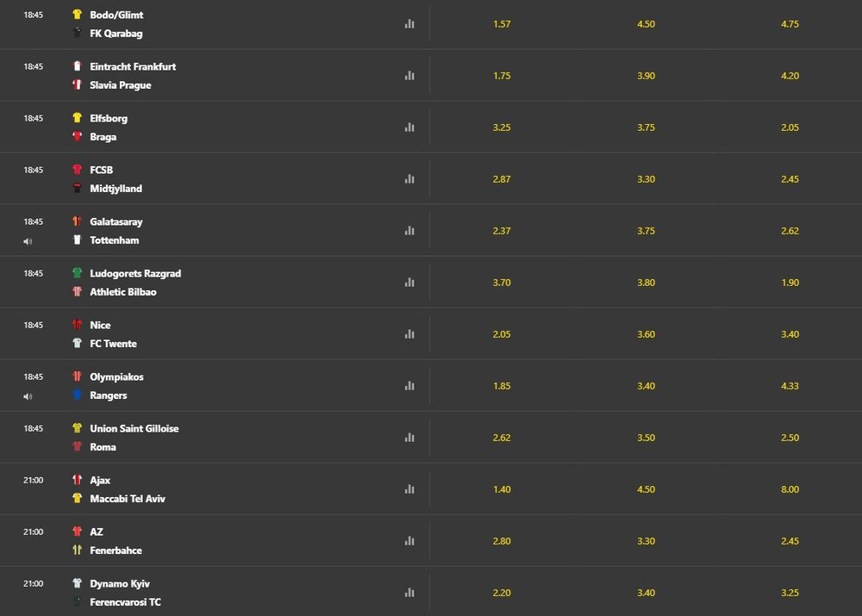The height and width of the screenshot is (616, 862).
Task: Click the audio commentary icon under Galatasaray time
Action: [28, 241]
